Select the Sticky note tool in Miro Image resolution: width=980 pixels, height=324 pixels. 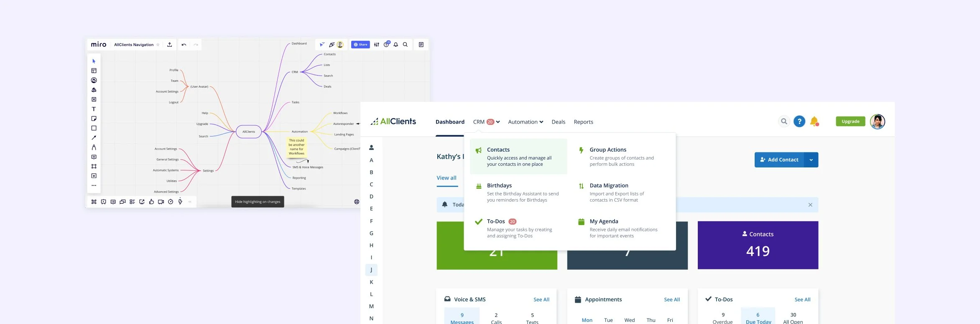94,119
